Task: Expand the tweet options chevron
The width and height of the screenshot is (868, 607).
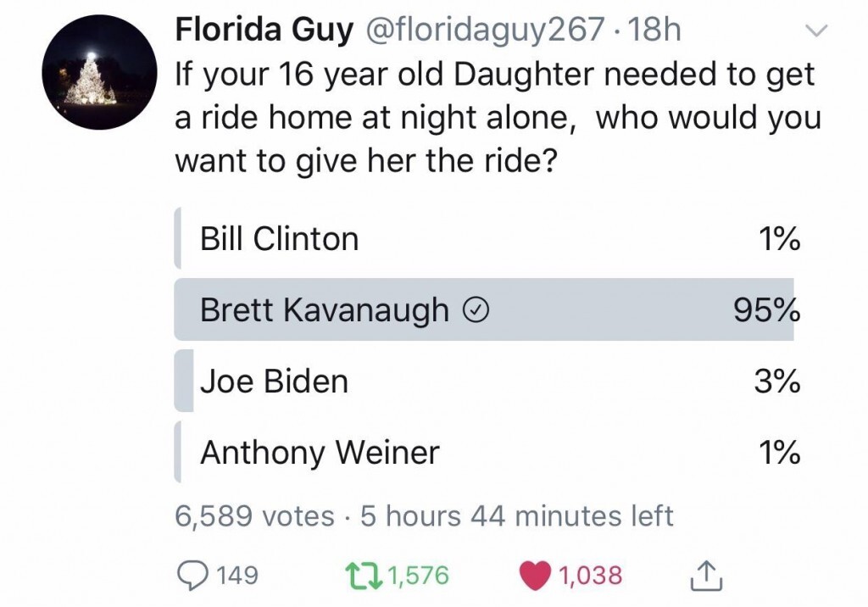Action: [815, 31]
